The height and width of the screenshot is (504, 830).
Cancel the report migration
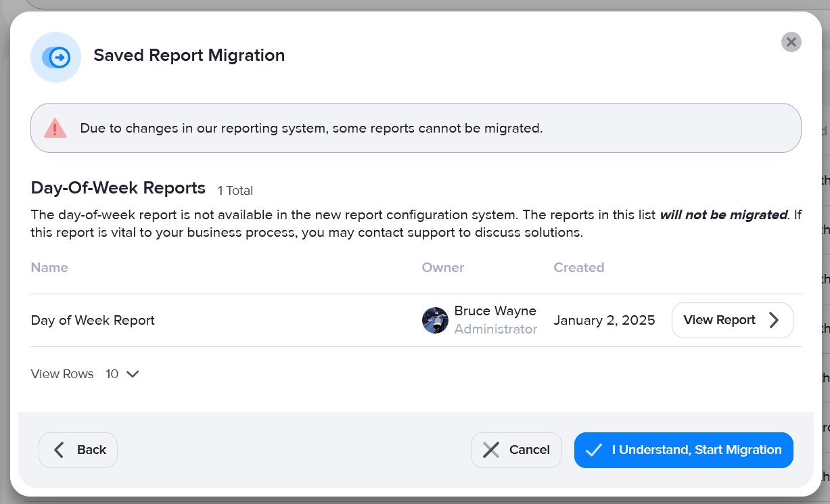(516, 450)
